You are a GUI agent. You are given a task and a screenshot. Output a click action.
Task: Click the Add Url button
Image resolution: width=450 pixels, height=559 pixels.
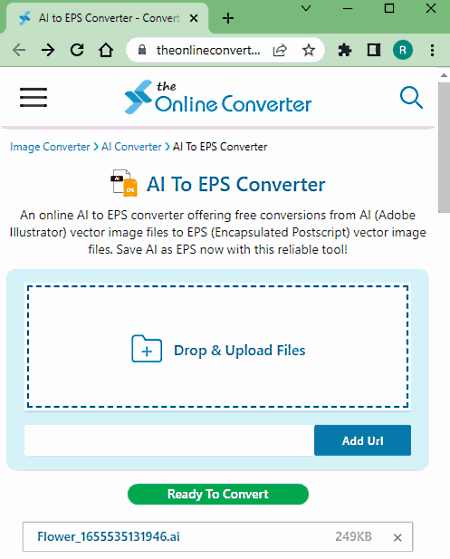pyautogui.click(x=362, y=440)
